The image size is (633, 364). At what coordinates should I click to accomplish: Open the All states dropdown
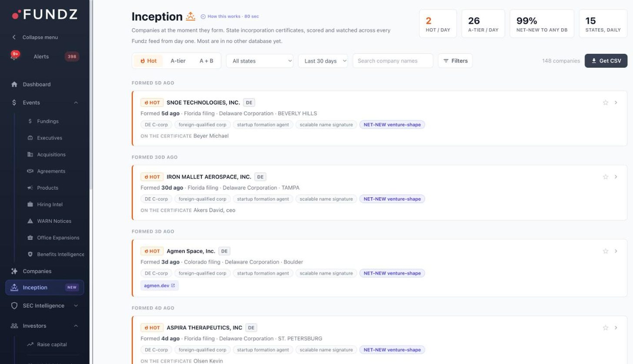pyautogui.click(x=260, y=61)
